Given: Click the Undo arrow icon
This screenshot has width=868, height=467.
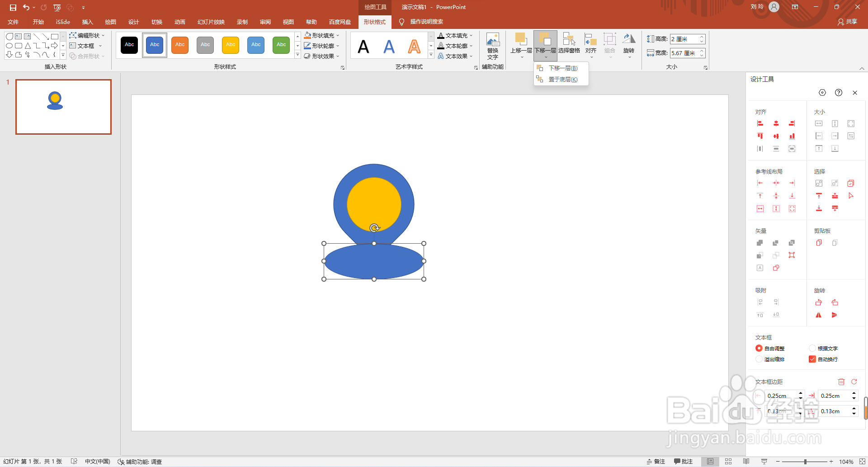Looking at the screenshot, I should (26, 7).
